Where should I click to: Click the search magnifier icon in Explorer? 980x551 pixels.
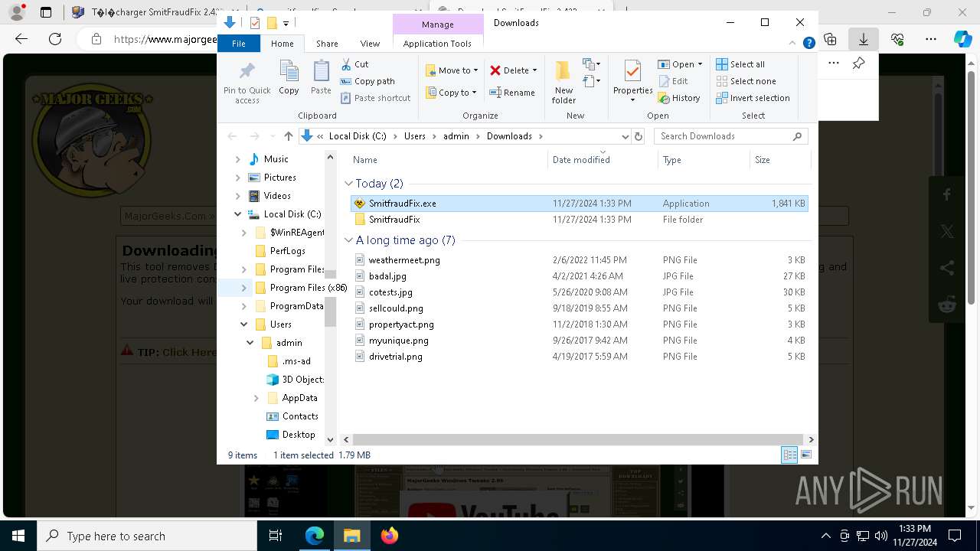click(x=797, y=136)
